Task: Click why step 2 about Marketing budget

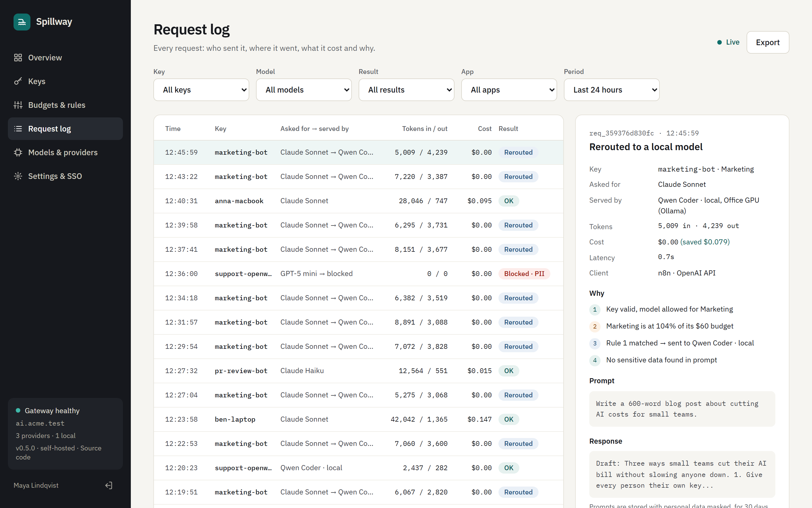Action: [669, 326]
